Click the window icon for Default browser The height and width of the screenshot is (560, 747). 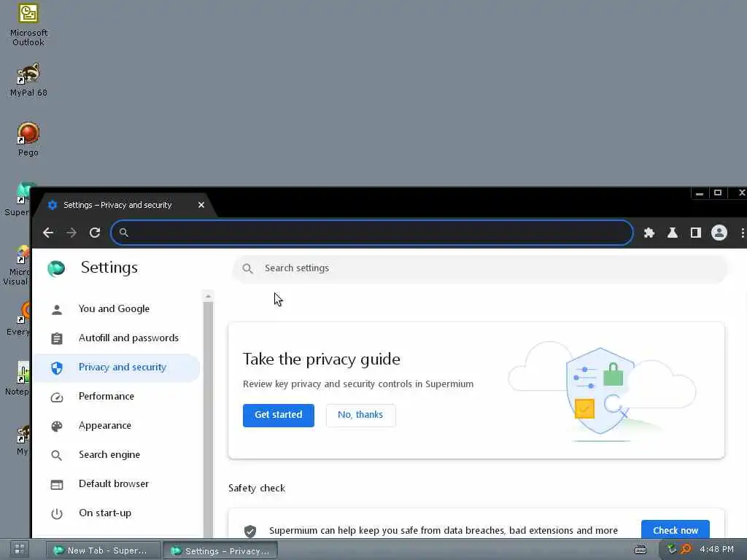pos(57,485)
